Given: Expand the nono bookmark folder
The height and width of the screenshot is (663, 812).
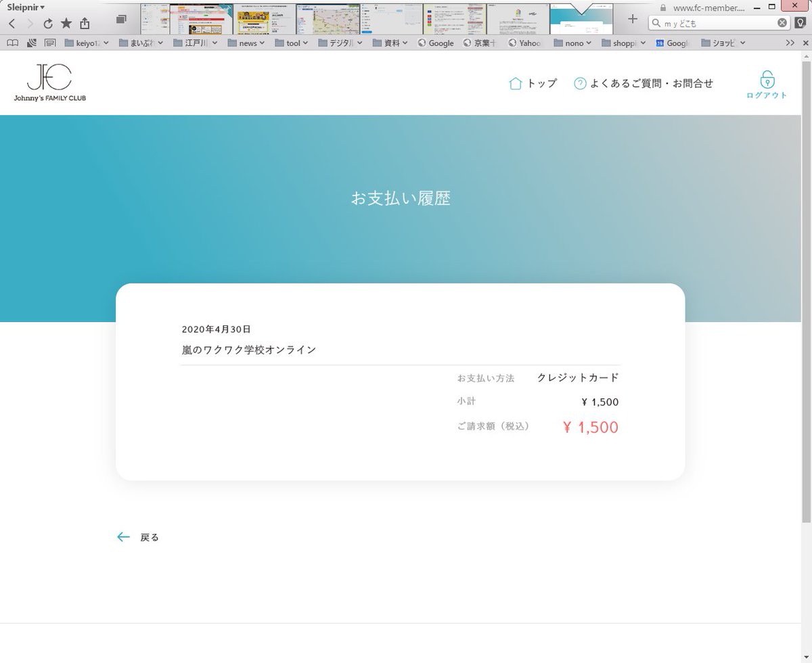Looking at the screenshot, I should (x=572, y=43).
